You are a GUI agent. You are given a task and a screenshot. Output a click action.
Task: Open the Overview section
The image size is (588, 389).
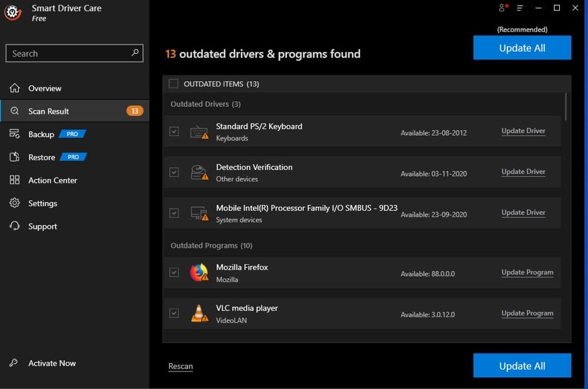click(75, 88)
